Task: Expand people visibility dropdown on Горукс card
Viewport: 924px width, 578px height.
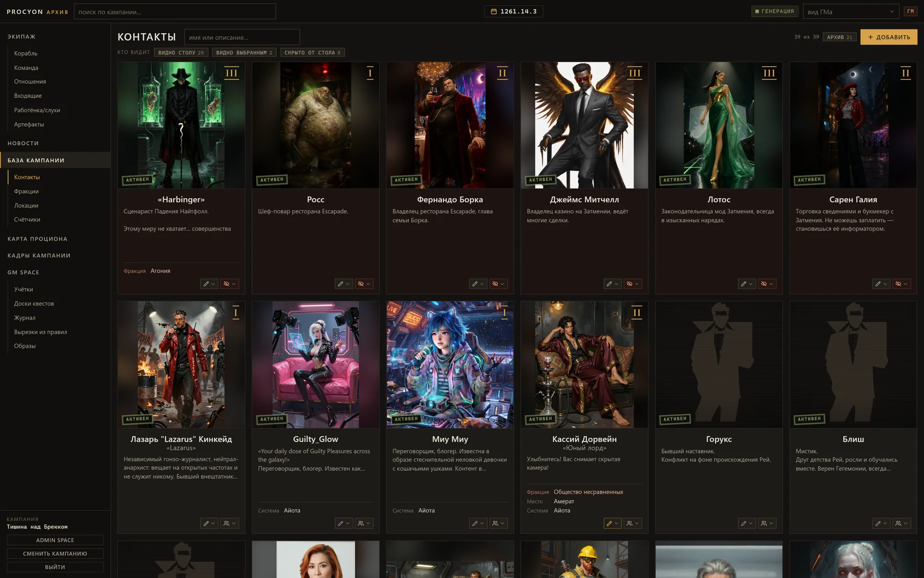Action: [x=767, y=523]
